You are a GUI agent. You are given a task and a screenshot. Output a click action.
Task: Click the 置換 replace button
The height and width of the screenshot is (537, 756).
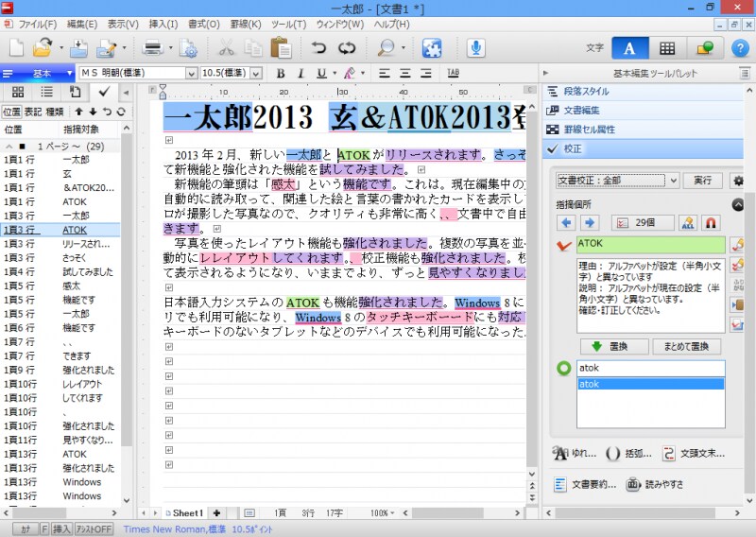613,346
